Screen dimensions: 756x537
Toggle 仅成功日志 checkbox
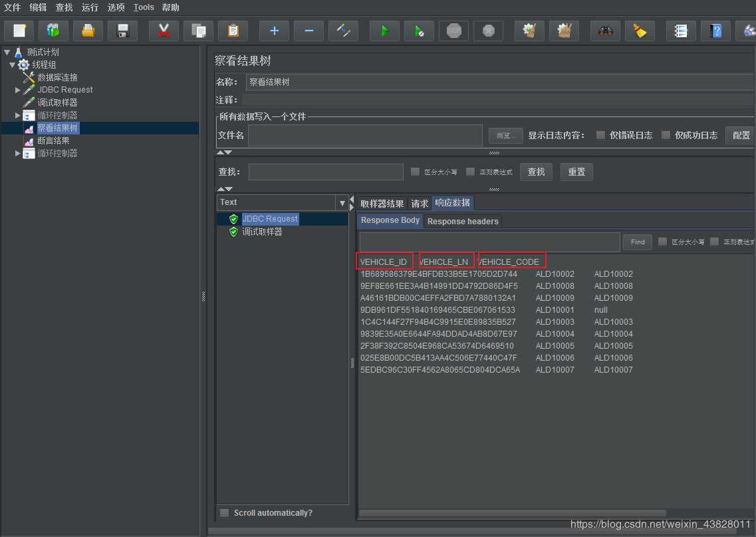tap(666, 135)
